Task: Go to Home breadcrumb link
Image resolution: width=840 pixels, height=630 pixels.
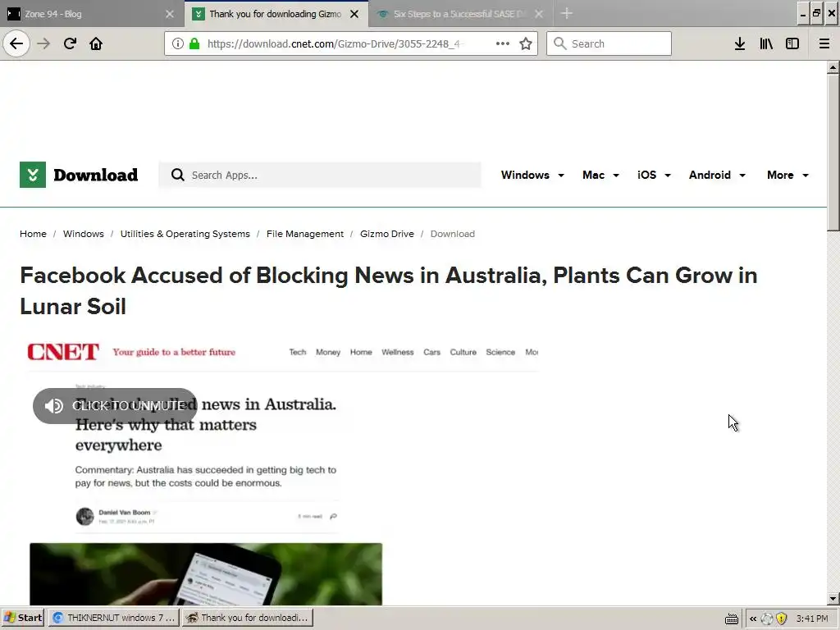Action: tap(33, 234)
